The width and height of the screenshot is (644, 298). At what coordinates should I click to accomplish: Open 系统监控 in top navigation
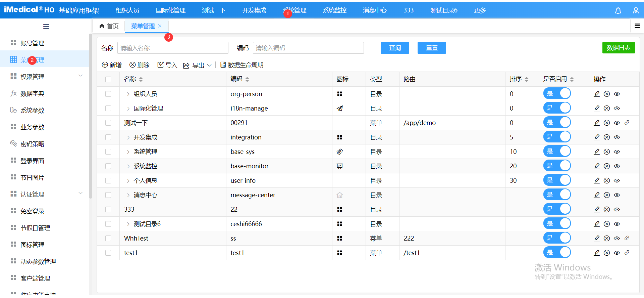coord(334,10)
